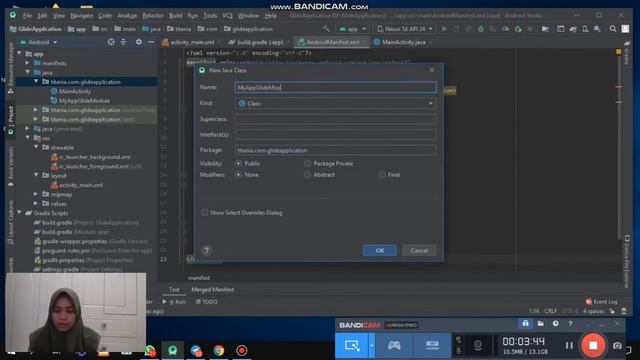Open the Android view dropdown in Project panel

pyautogui.click(x=39, y=42)
